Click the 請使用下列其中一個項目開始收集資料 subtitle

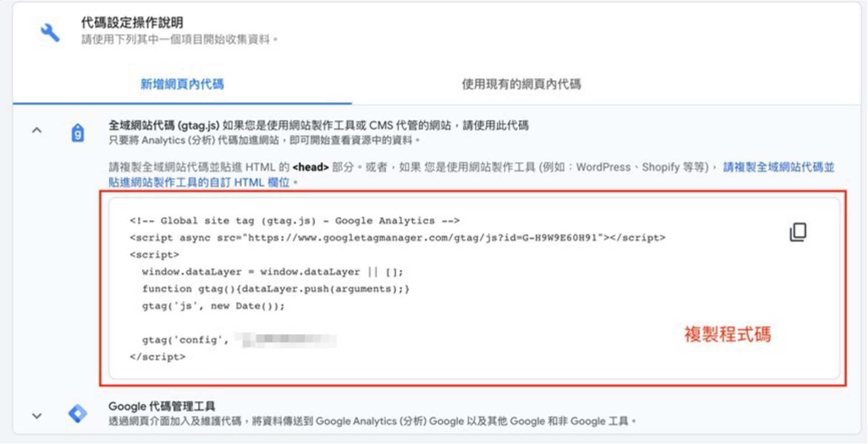click(179, 40)
